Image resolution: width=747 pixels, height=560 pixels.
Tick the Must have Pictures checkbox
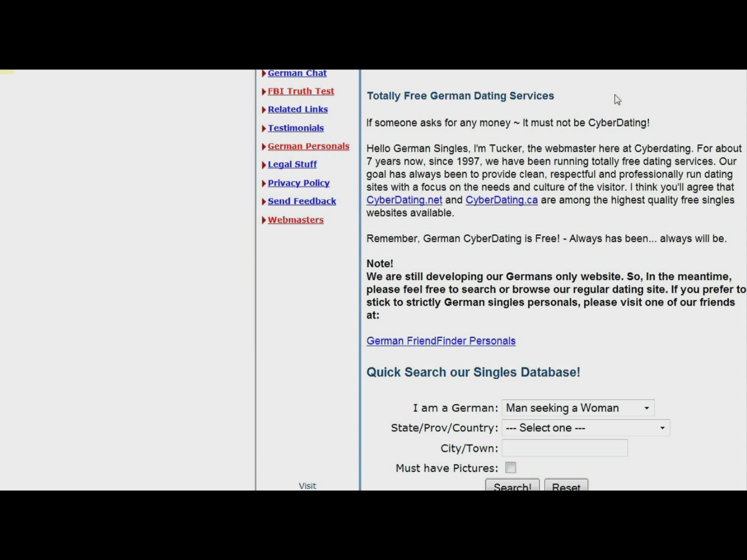[510, 468]
